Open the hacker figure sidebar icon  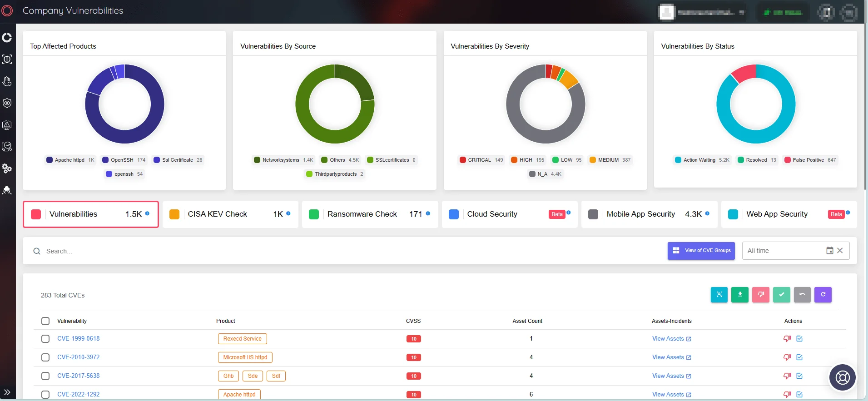pos(7,190)
